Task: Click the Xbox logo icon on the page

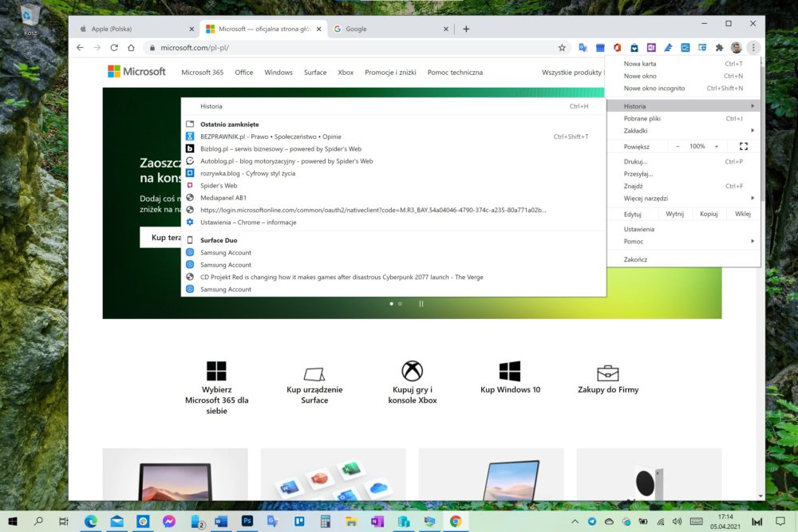Action: [x=413, y=371]
